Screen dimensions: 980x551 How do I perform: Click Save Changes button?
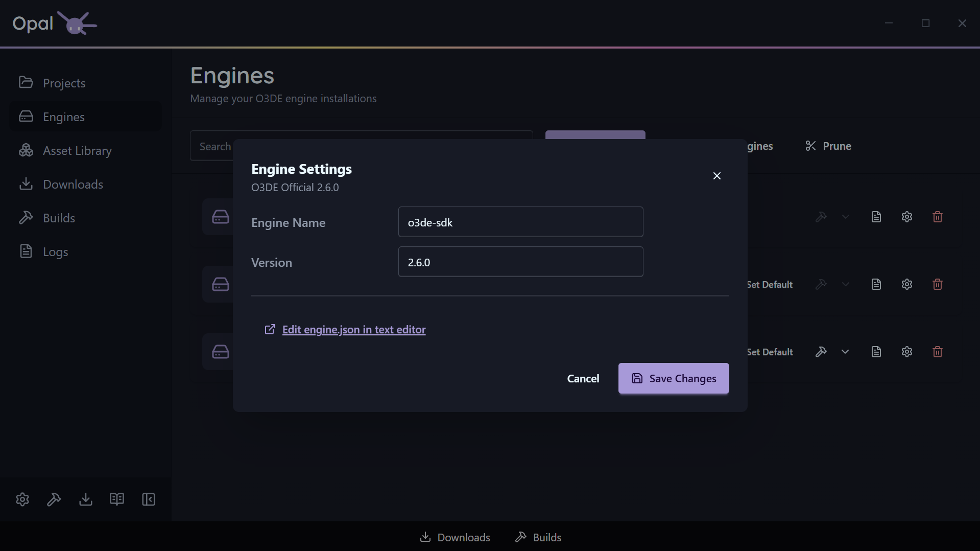(x=674, y=378)
